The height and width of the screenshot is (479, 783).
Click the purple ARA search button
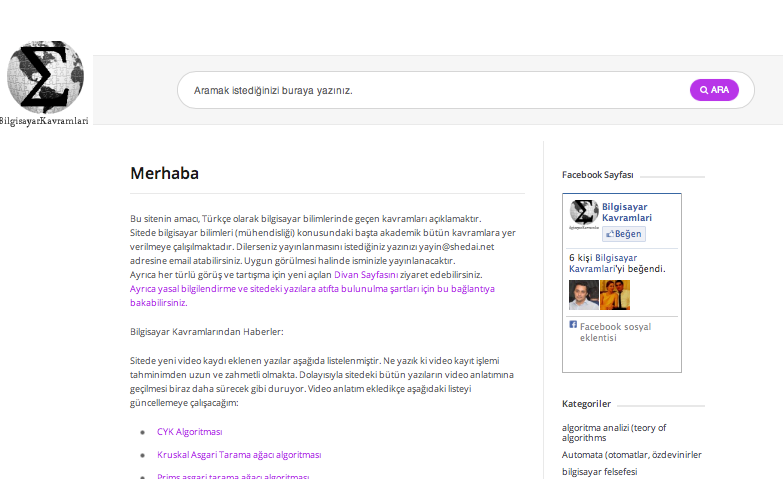[x=714, y=90]
